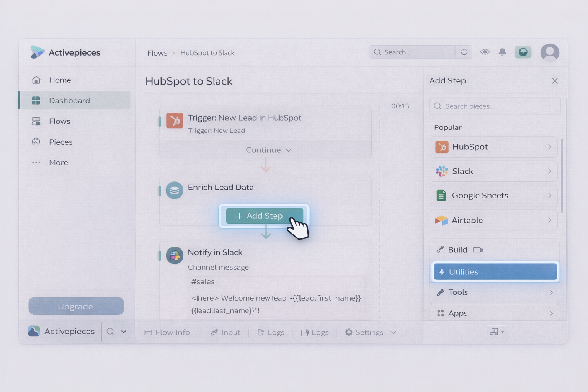Select the Build category
Screen dimensions: 588x392
[x=494, y=250]
